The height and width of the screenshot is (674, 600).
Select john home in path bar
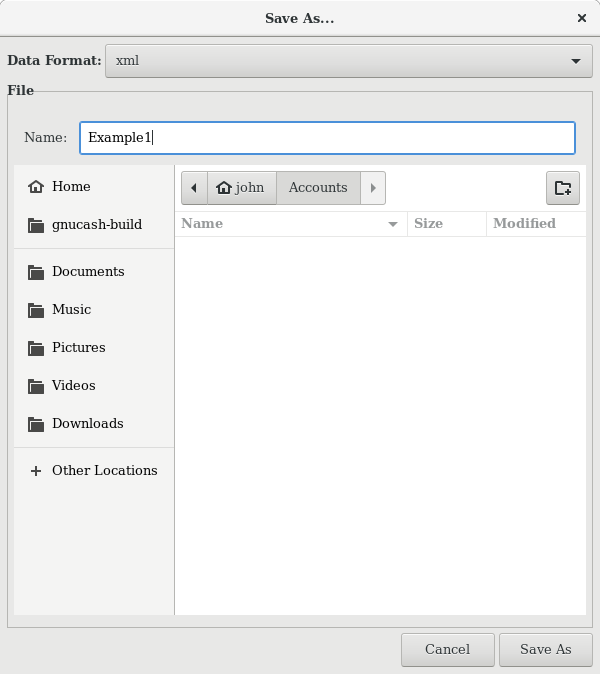point(241,188)
